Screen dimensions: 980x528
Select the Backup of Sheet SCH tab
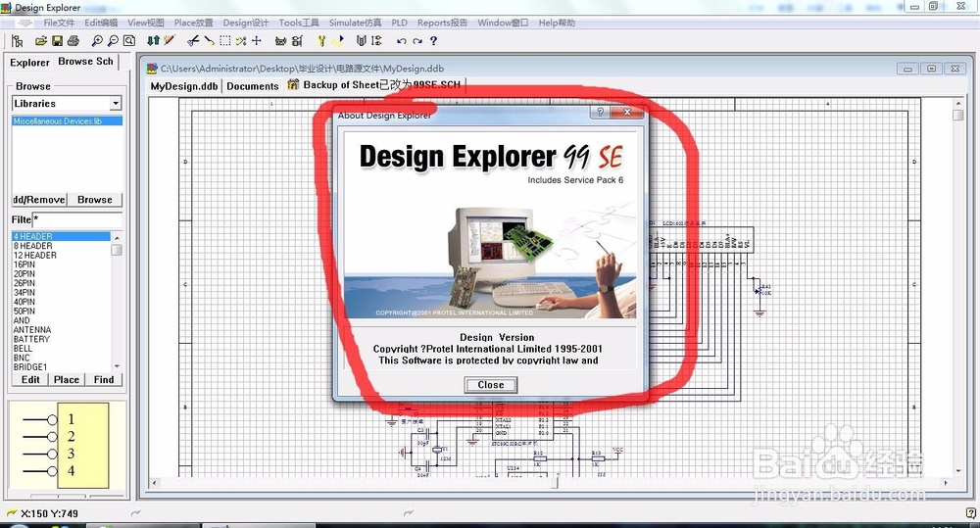pos(375,85)
